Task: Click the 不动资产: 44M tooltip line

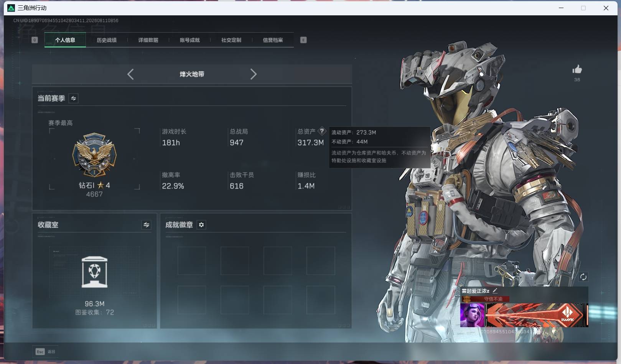Action: coord(349,142)
